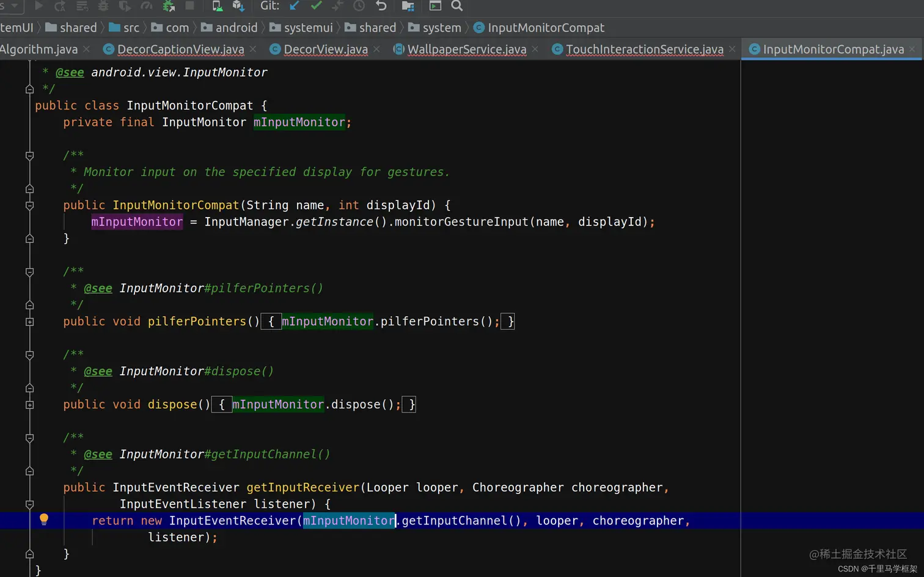924x577 pixels.
Task: Click the com breadcrumb folder
Action: tap(170, 28)
